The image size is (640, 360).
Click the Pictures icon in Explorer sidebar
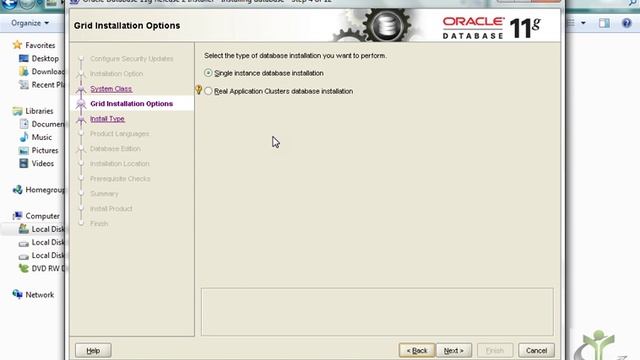pos(24,150)
